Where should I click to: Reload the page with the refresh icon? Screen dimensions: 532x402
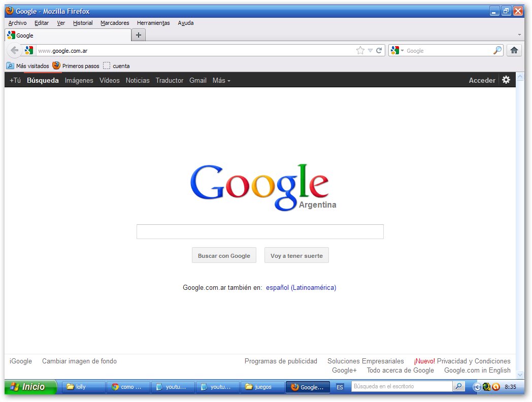379,51
